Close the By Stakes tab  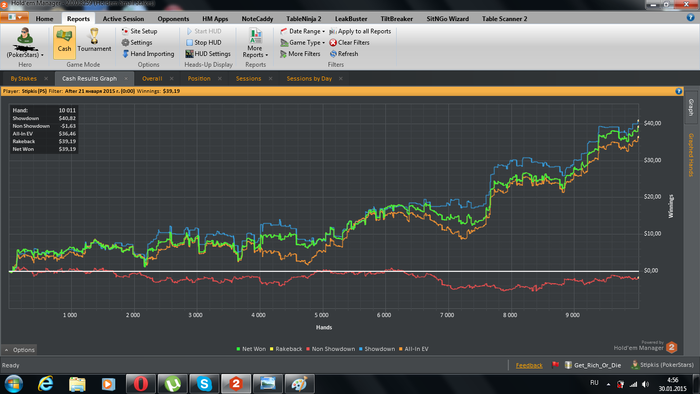(x=46, y=79)
